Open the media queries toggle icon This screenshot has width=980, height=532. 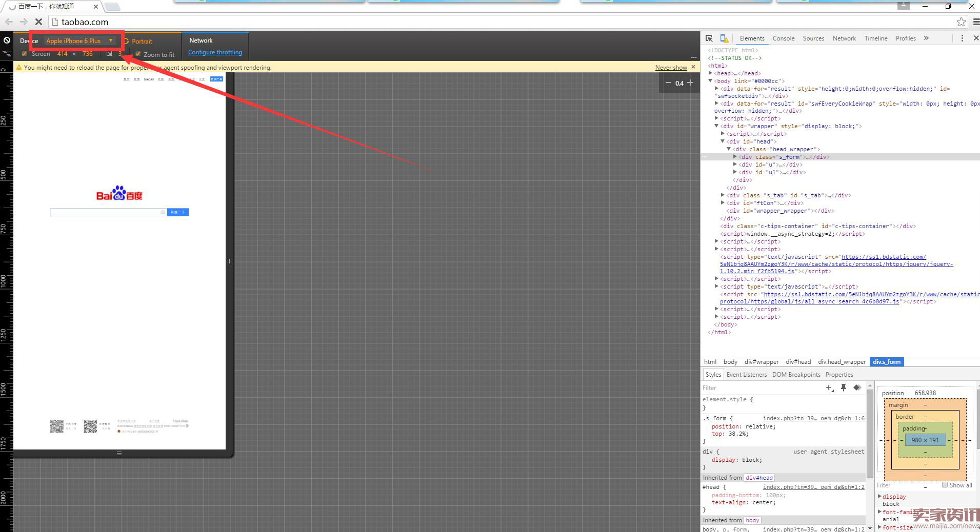point(7,53)
